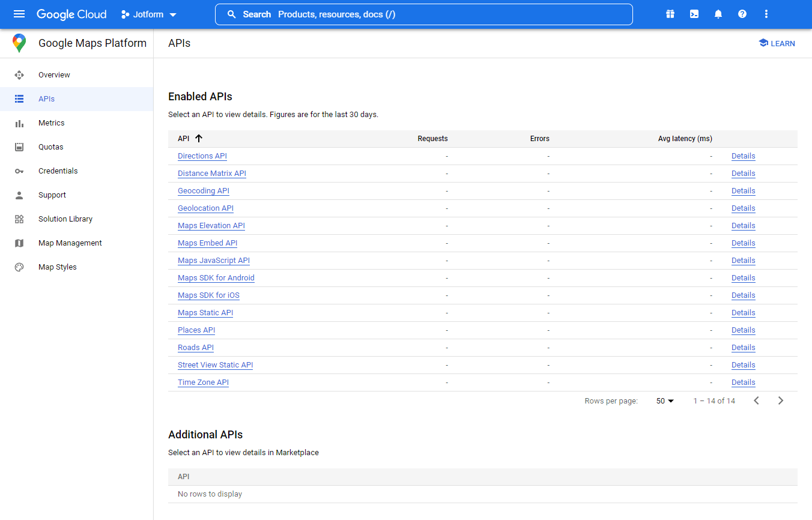812x520 pixels.
Task: Go to previous page of API rows
Action: tap(757, 401)
